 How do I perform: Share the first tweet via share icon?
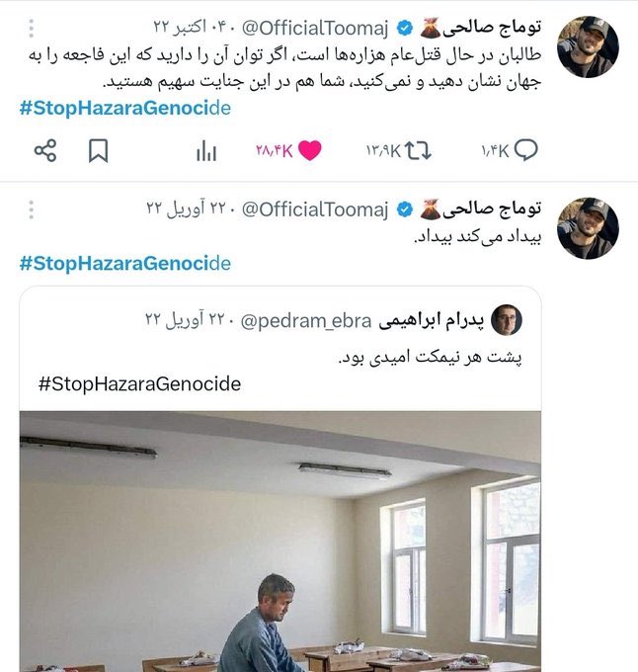[45, 150]
